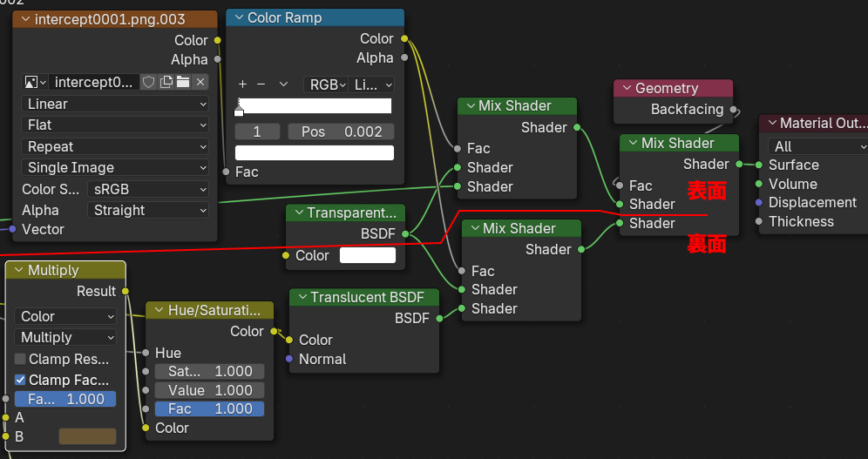Click the duplicate image datablock icon

pyautogui.click(x=166, y=82)
